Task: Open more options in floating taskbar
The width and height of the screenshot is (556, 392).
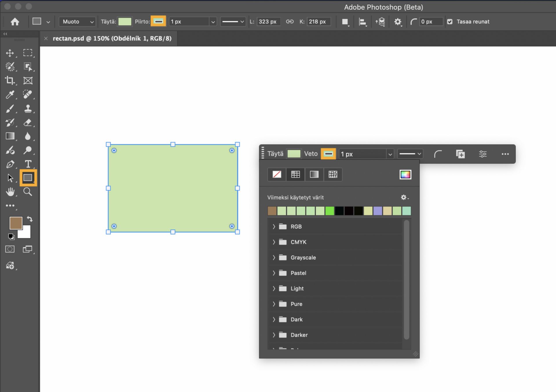Action: pyautogui.click(x=505, y=154)
